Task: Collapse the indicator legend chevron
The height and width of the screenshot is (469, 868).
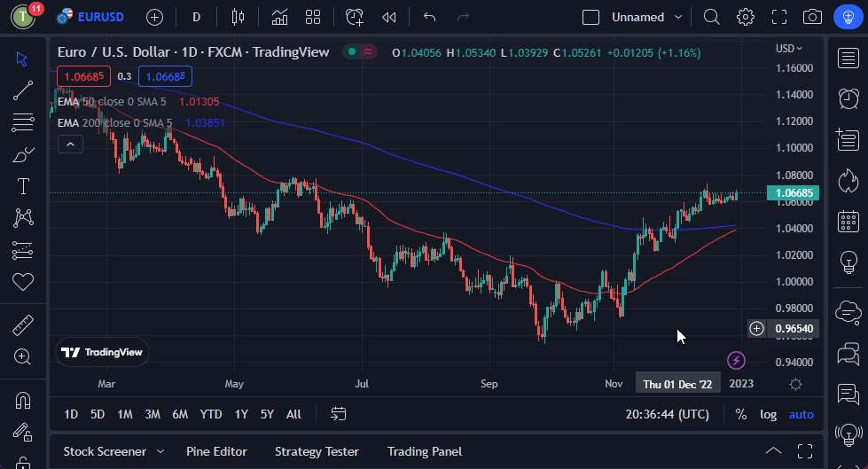Action: [x=70, y=144]
